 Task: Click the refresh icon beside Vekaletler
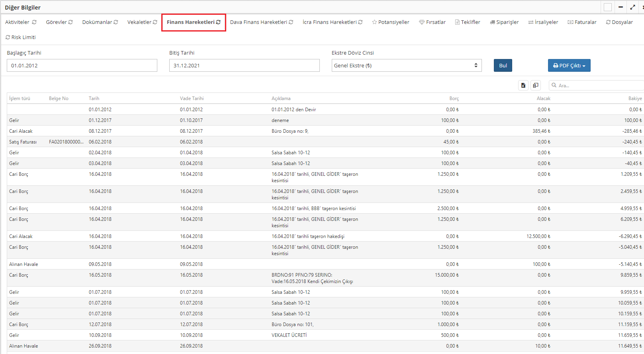click(x=155, y=22)
